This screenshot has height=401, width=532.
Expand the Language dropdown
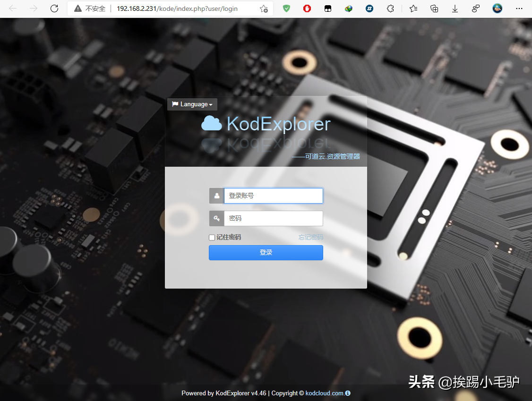192,104
